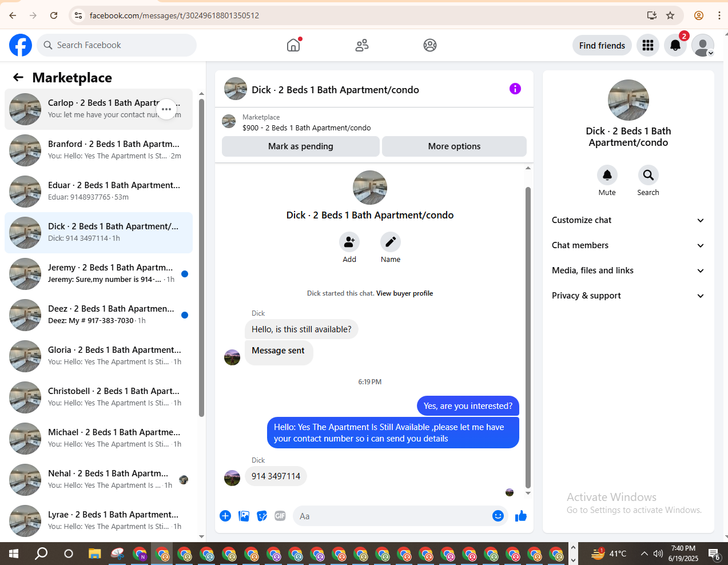Click Mark as pending button
The width and height of the screenshot is (728, 565).
pos(301,146)
